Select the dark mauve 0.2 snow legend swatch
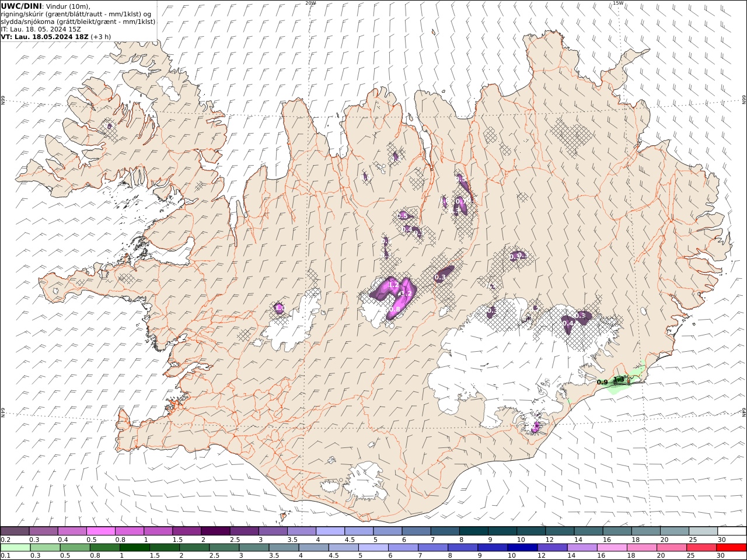Screen dimensions: 747x560 [x=15, y=531]
